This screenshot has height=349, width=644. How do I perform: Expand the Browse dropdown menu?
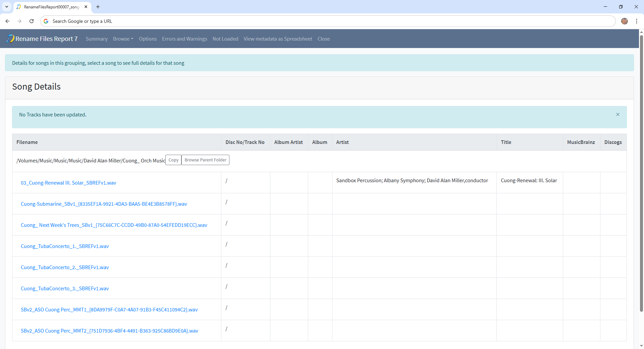point(123,39)
